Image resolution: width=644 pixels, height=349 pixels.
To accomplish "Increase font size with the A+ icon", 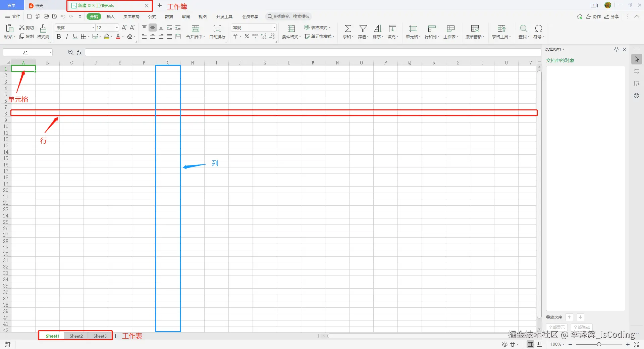I will [124, 28].
